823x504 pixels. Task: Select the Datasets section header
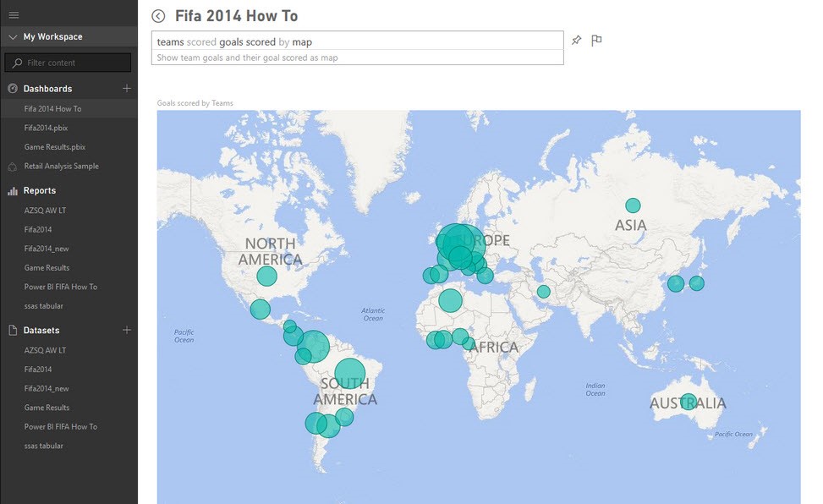(x=41, y=331)
